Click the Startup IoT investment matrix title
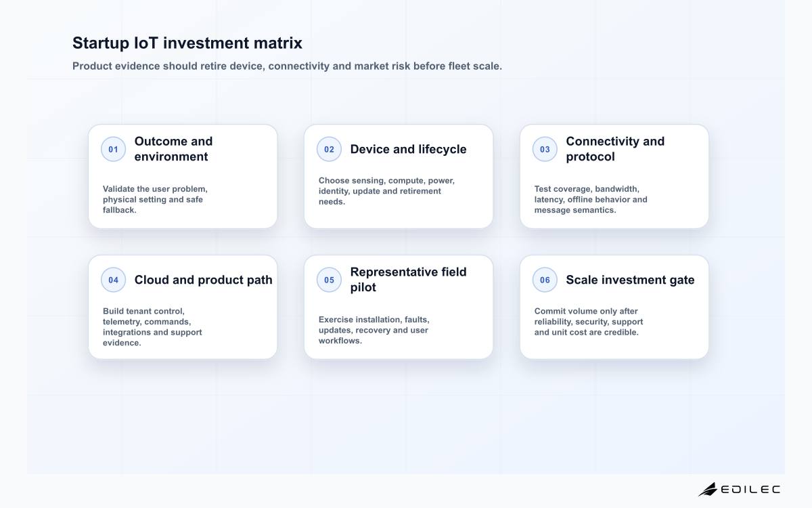 pyautogui.click(x=187, y=43)
